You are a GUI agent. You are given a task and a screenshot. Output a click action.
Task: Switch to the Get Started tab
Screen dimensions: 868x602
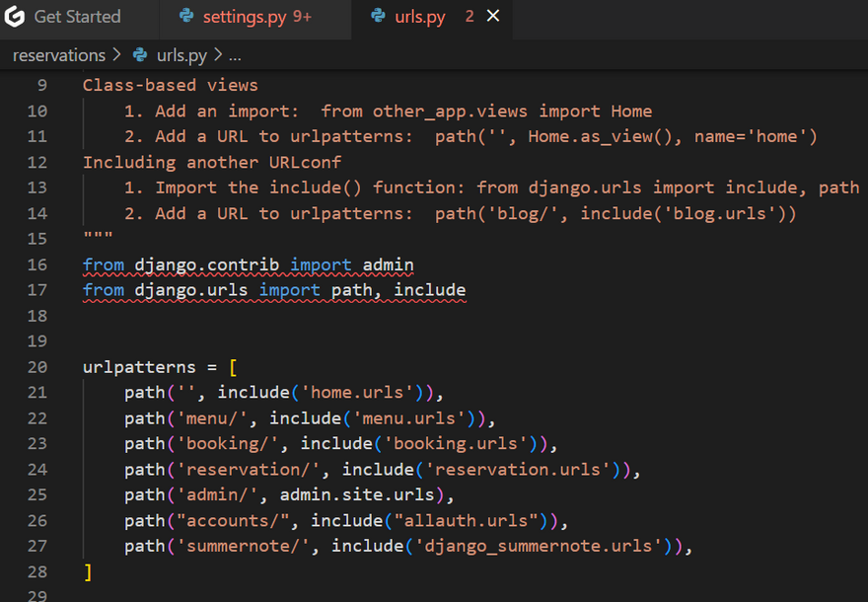click(x=77, y=17)
